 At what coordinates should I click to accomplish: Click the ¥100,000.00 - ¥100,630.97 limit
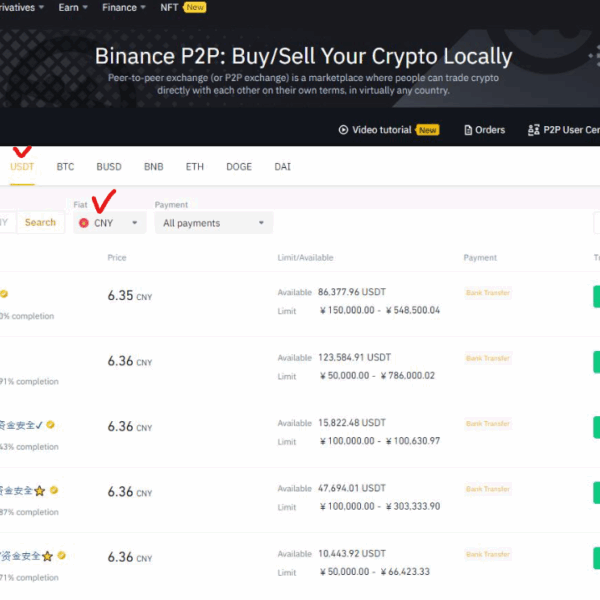click(380, 441)
